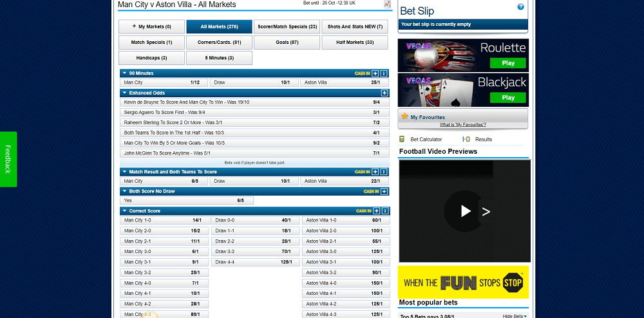Bet Man City 1/12 in 90 Minutes
This screenshot has height=318, width=644.
pos(164,82)
